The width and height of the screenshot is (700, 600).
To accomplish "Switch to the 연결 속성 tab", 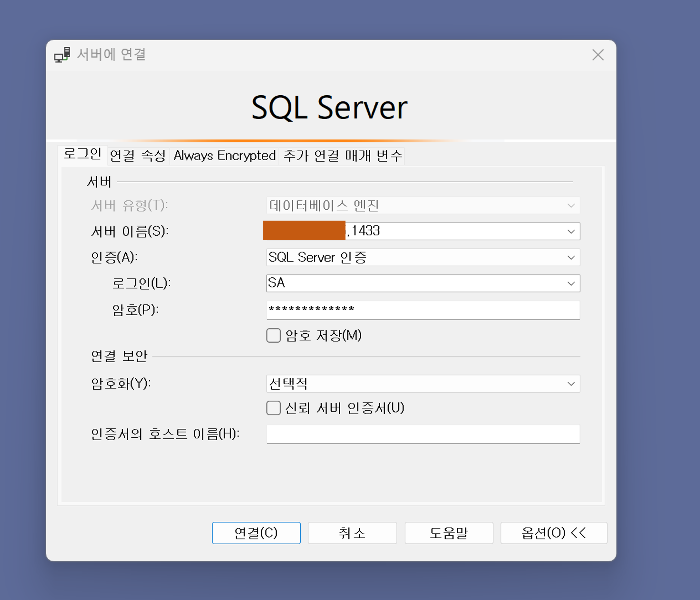I will coord(138,156).
